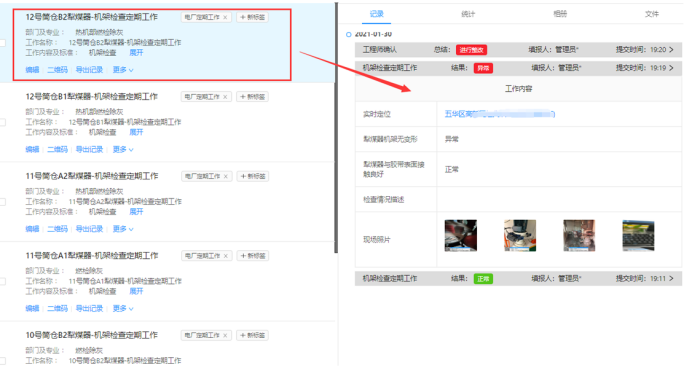Open the first 现场照片 thumbnail
The height and width of the screenshot is (374, 693).
click(461, 236)
